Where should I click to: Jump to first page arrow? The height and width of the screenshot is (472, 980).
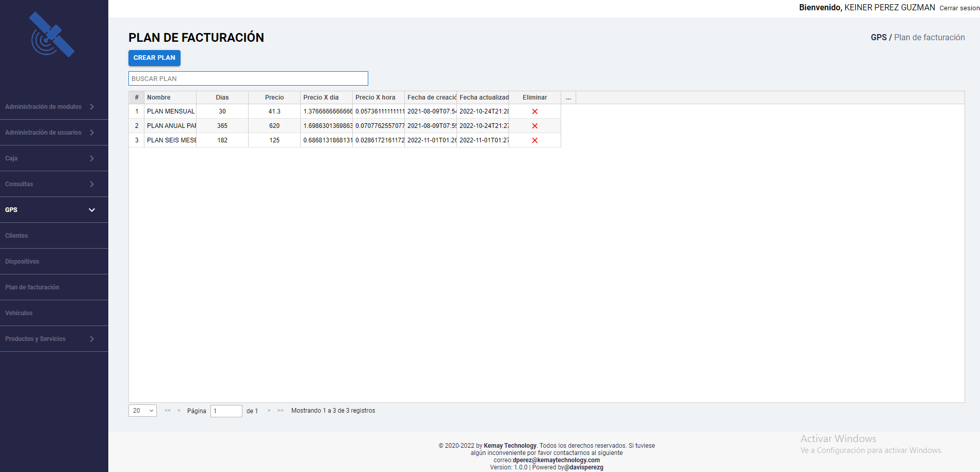168,411
